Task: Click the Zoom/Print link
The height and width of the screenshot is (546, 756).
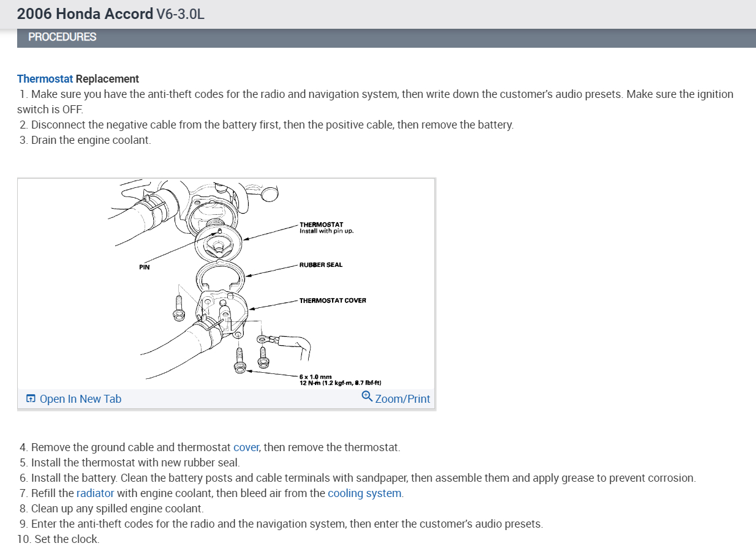Action: click(403, 399)
